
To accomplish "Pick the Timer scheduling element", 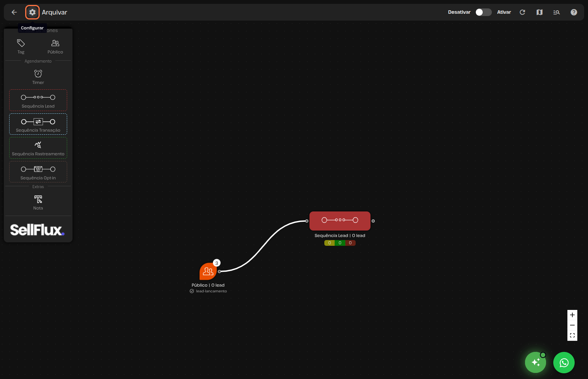I will click(x=38, y=76).
